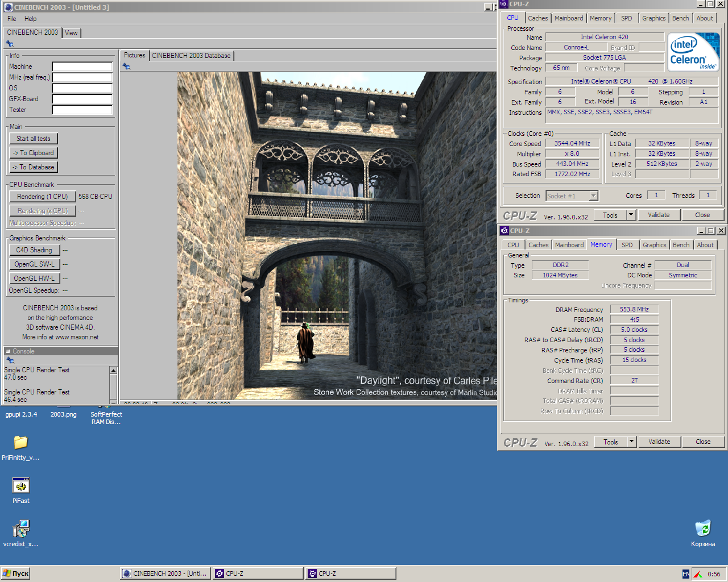Click the rendered Daylight scene image
Screen dimensions: 728x582
click(x=337, y=236)
